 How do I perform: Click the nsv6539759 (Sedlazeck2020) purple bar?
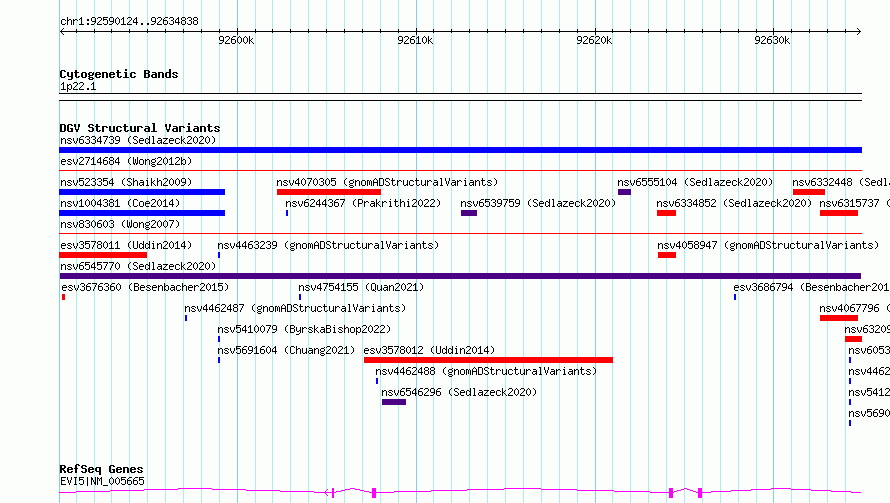point(469,213)
